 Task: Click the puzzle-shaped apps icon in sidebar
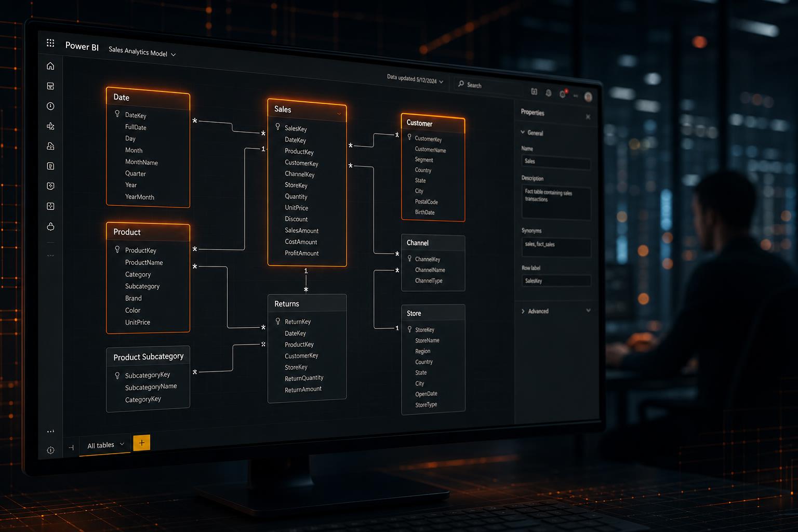(50, 126)
